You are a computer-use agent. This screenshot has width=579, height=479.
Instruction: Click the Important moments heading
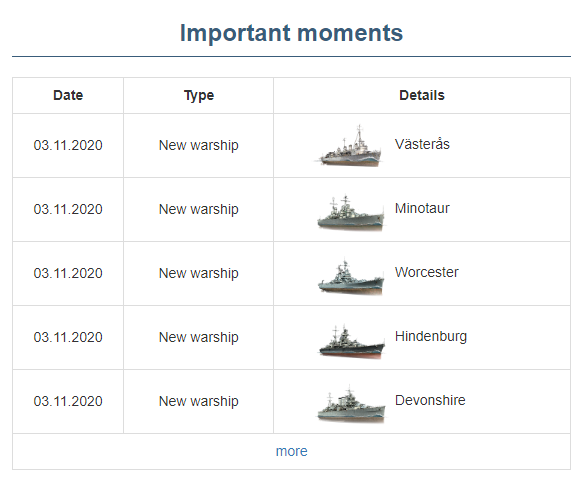tap(291, 33)
